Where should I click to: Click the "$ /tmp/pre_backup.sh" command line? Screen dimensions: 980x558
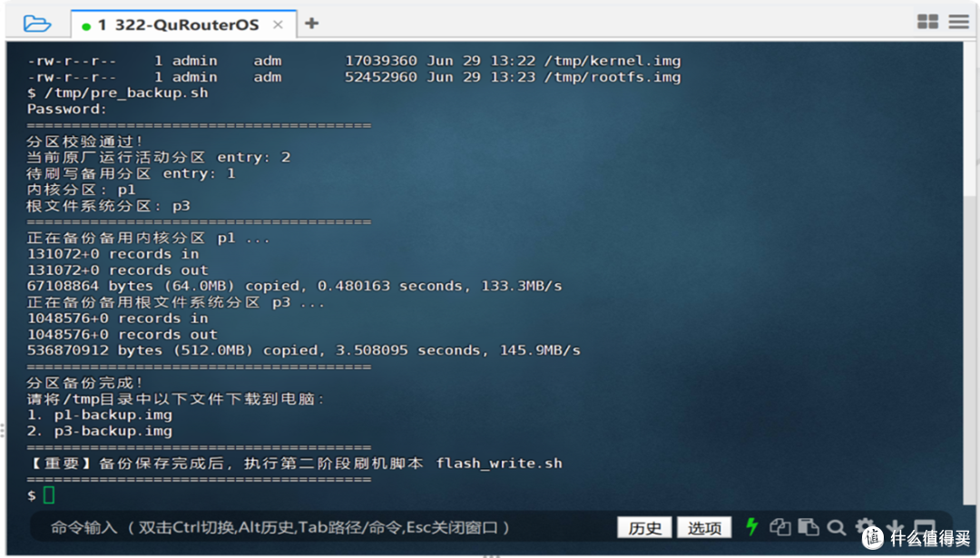pos(117,93)
